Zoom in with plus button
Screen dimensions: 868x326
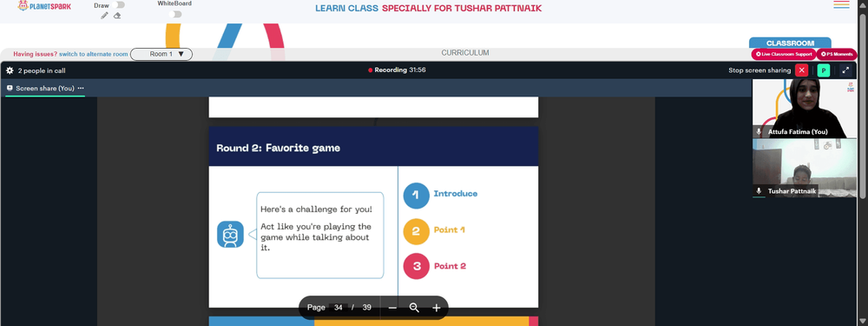click(437, 308)
